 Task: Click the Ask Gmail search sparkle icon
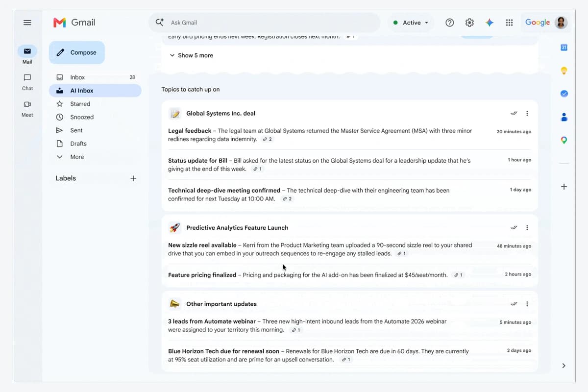[159, 23]
